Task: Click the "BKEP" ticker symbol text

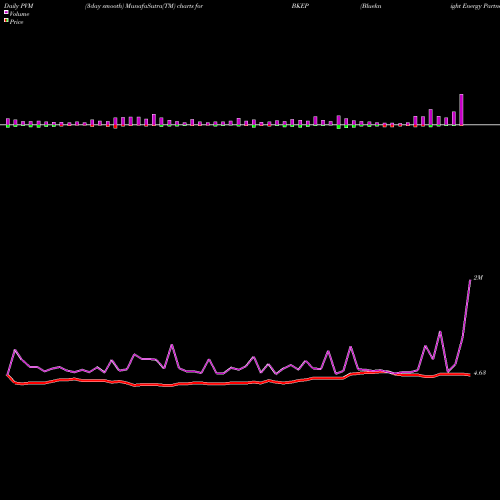Action: point(300,6)
